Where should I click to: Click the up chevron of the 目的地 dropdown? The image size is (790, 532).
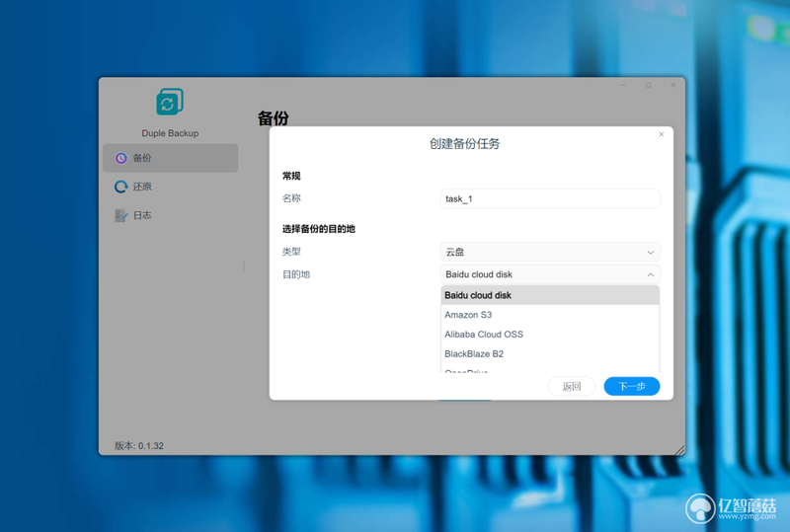tap(651, 274)
